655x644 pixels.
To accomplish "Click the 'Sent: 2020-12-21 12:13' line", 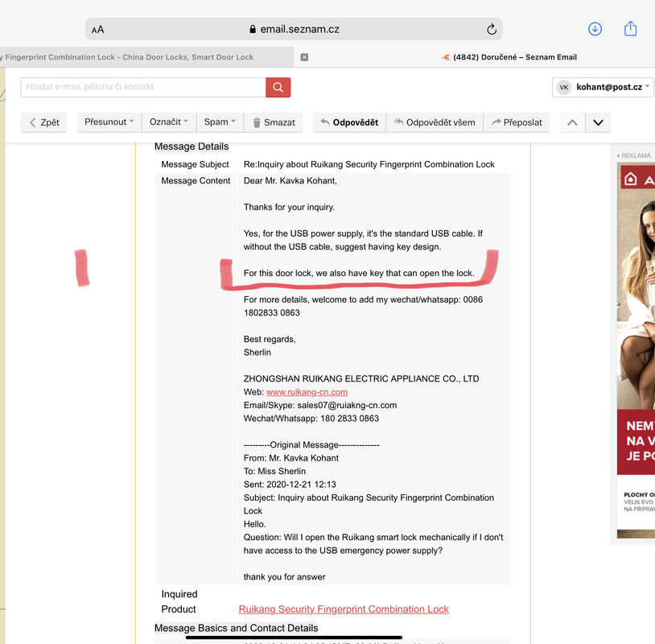I will tap(290, 485).
